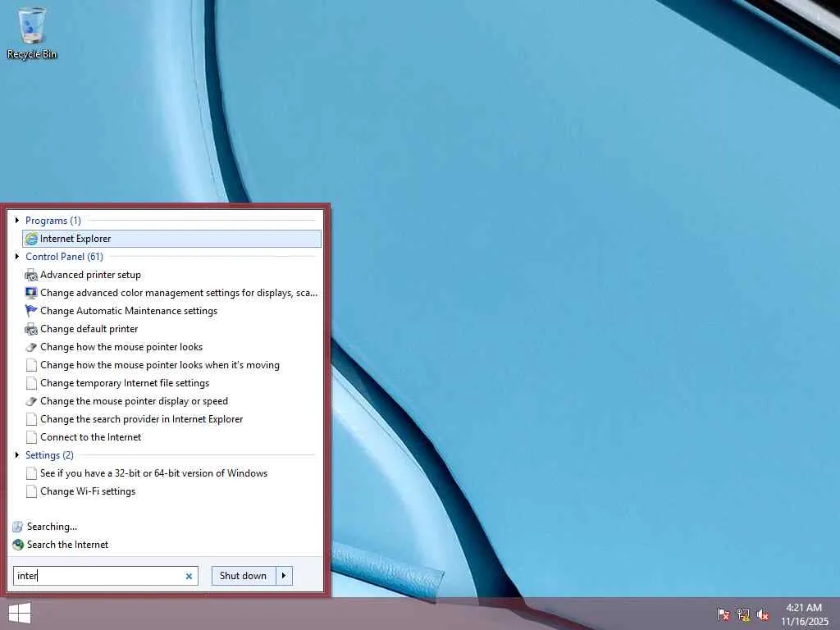This screenshot has height=630, width=840.
Task: Select Advanced printer setup result
Action: pos(171,275)
